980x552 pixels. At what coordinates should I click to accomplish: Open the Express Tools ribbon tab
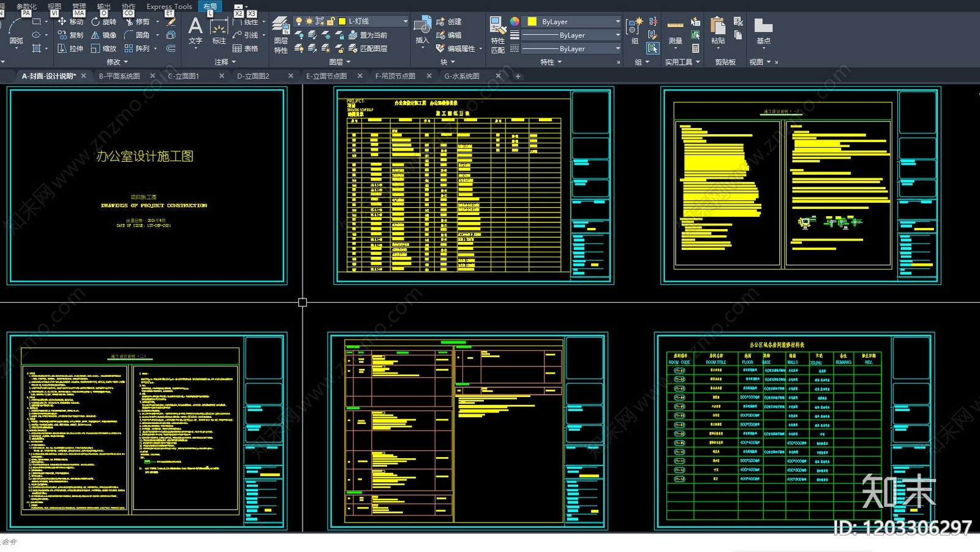click(x=169, y=6)
